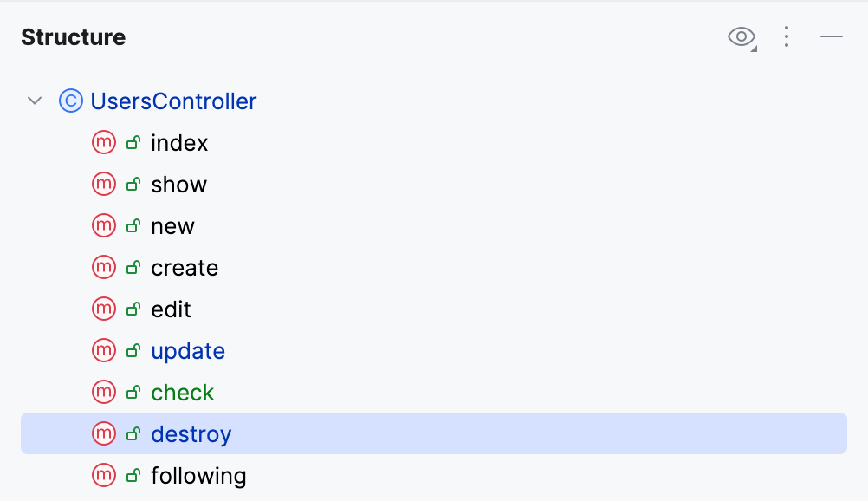The width and height of the screenshot is (868, 501).
Task: Click the public lock icon beside show
Action: coord(132,184)
